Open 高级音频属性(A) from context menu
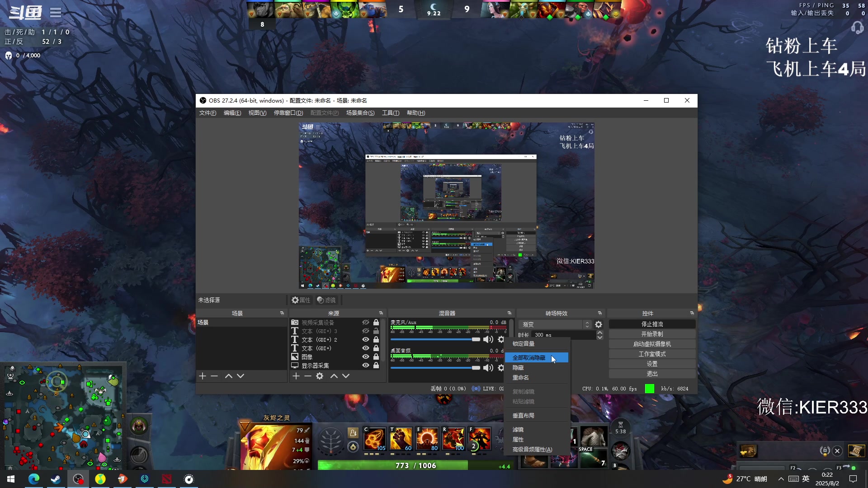The image size is (868, 488). pyautogui.click(x=537, y=450)
